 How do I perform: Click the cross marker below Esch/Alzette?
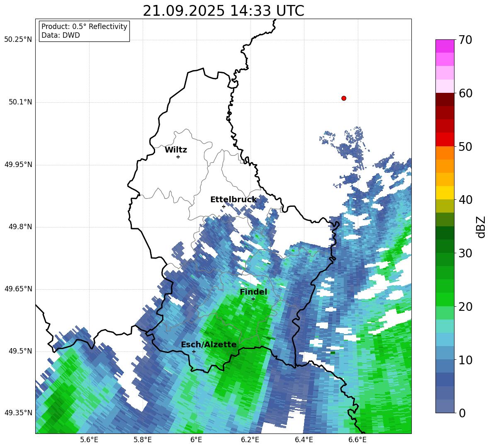[194, 351]
